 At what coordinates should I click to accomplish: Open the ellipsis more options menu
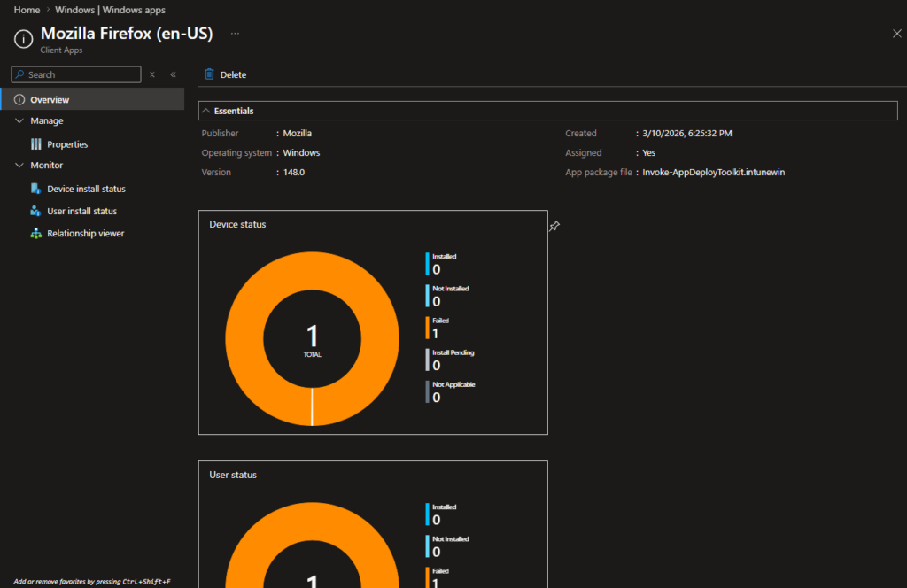click(x=235, y=34)
